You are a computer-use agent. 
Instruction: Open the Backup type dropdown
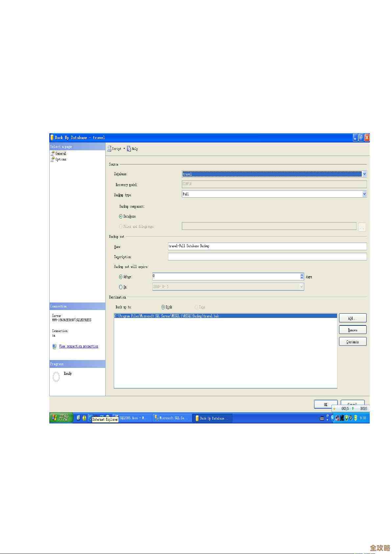click(364, 194)
